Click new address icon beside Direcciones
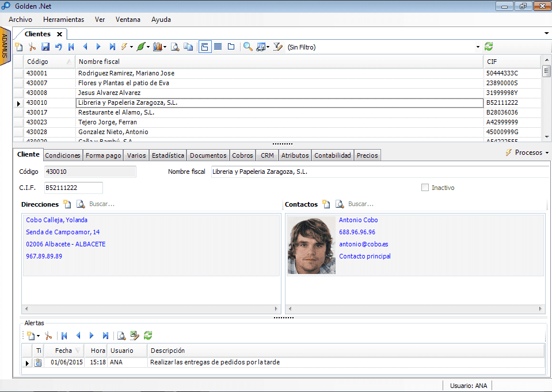The width and height of the screenshot is (552, 392). pos(67,204)
